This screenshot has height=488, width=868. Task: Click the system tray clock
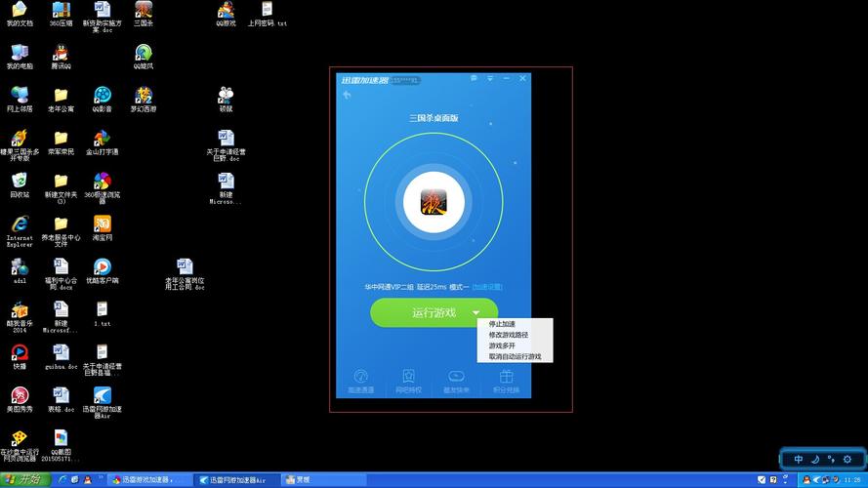click(x=852, y=479)
